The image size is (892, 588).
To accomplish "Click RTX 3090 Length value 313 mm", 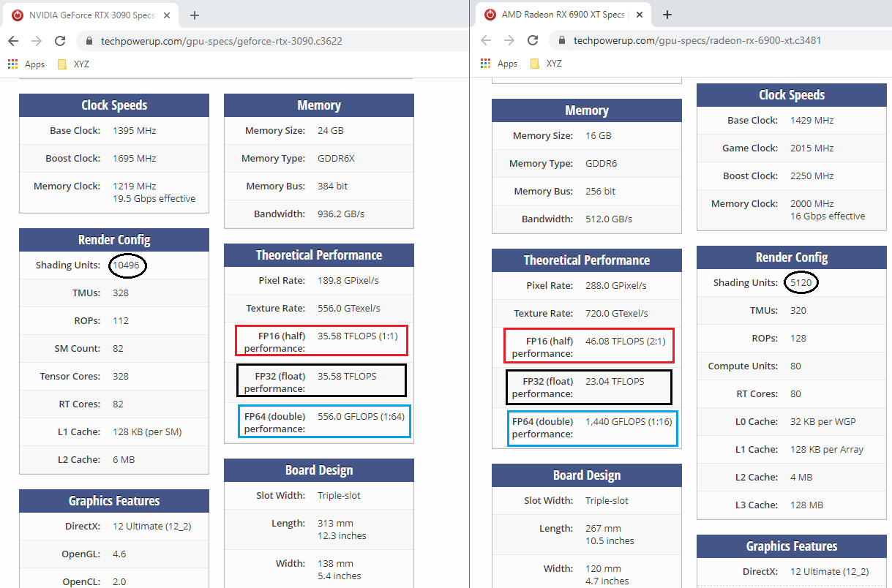I will tap(335, 523).
